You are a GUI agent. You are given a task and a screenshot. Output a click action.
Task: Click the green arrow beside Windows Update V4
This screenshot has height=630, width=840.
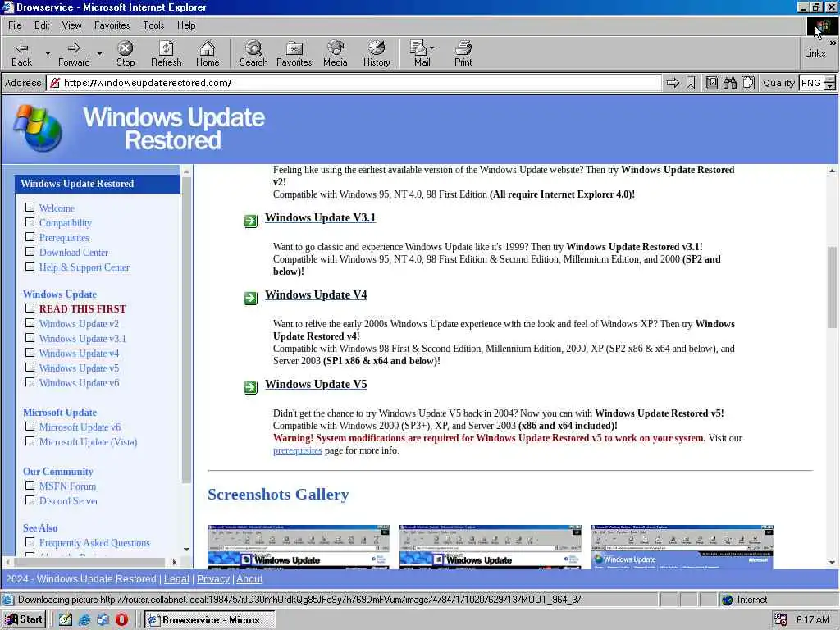[251, 298]
